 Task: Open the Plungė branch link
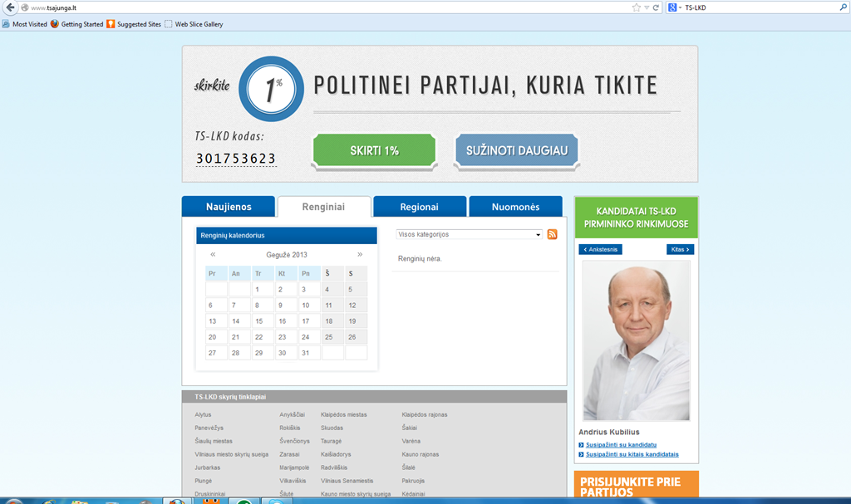point(203,481)
